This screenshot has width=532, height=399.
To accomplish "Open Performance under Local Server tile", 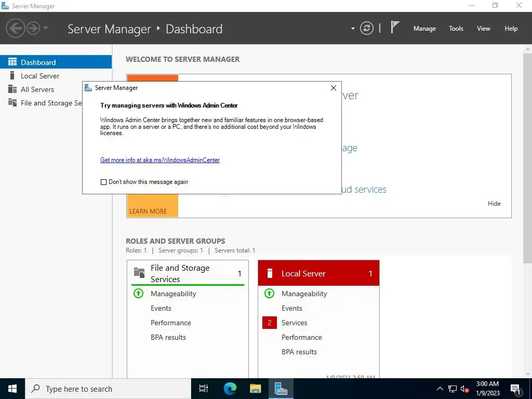I will click(x=302, y=337).
